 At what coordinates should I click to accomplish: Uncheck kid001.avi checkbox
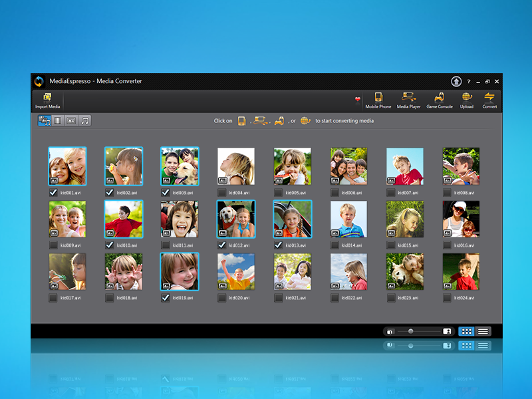(53, 192)
